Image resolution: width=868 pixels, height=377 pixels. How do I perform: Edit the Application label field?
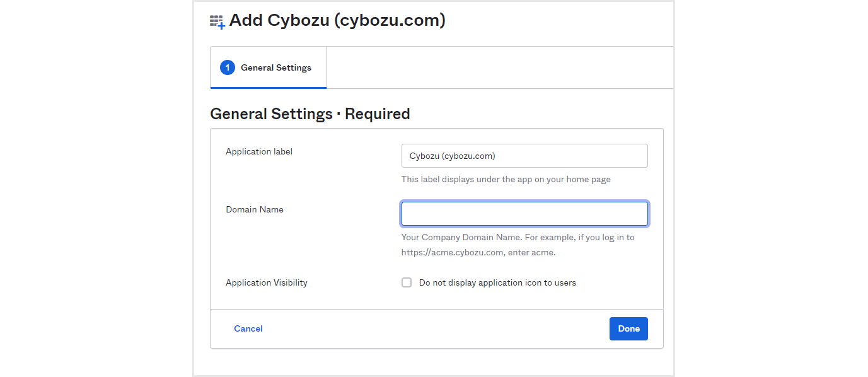point(524,156)
